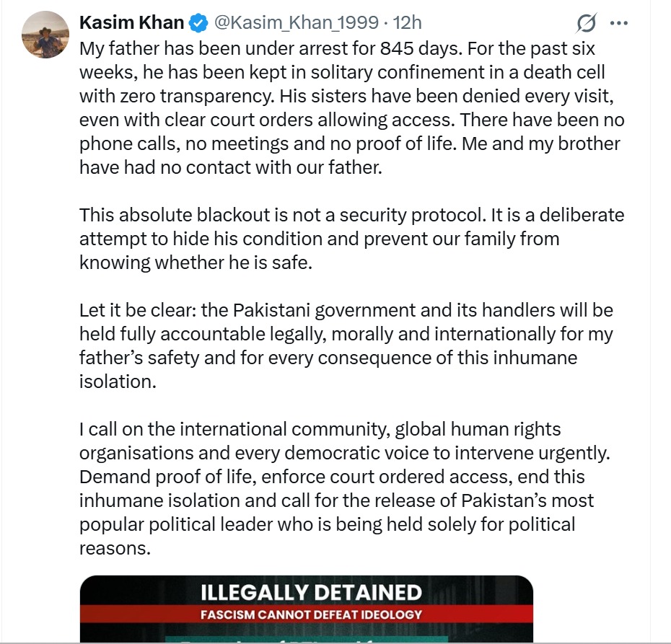Image resolution: width=671 pixels, height=644 pixels.
Task: Click the line 'Demand proof of life, enforce court'
Action: pos(331,477)
